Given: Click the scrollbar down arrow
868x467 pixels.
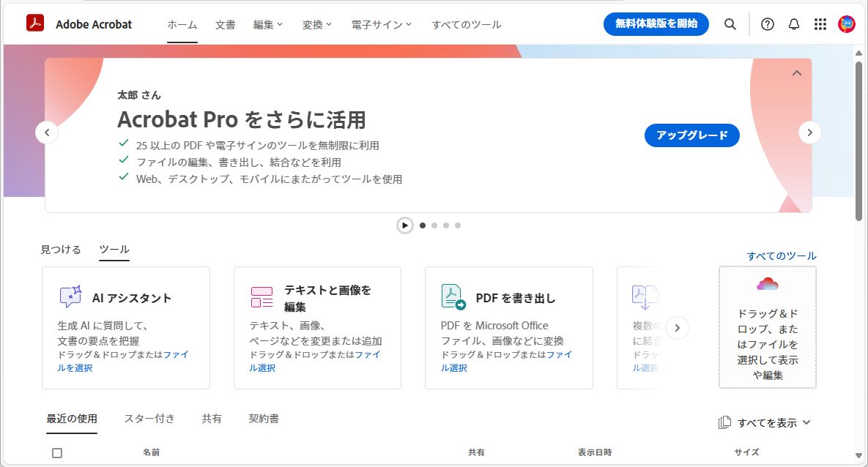Looking at the screenshot, I should [x=858, y=456].
